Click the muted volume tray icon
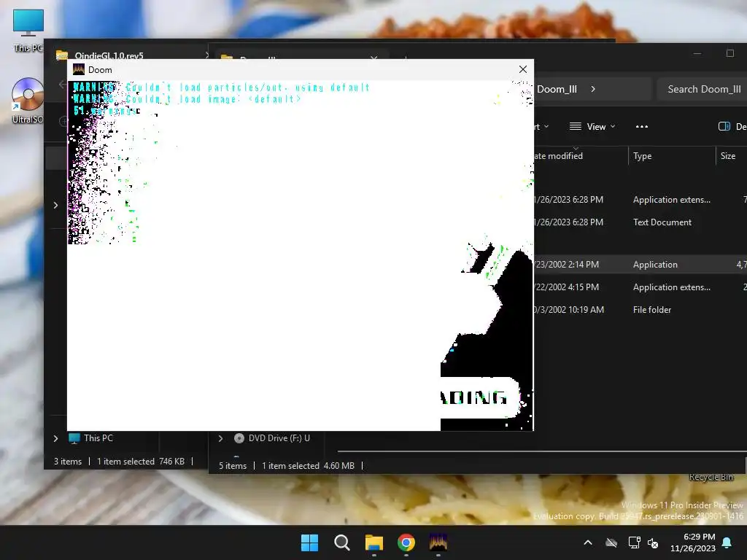 [x=653, y=542]
